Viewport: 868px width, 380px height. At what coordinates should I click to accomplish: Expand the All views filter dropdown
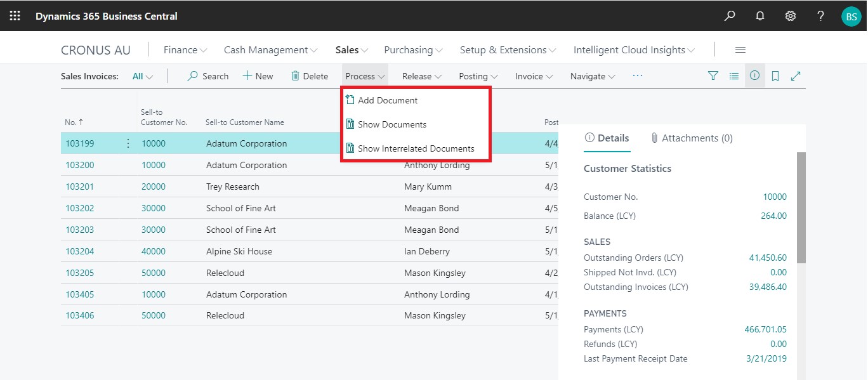click(x=143, y=76)
